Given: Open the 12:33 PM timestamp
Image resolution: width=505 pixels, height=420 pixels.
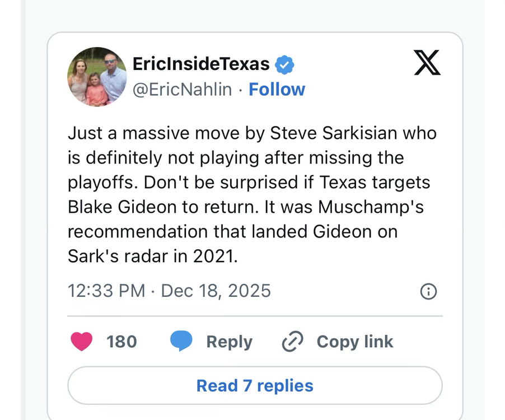Looking at the screenshot, I should tap(106, 291).
